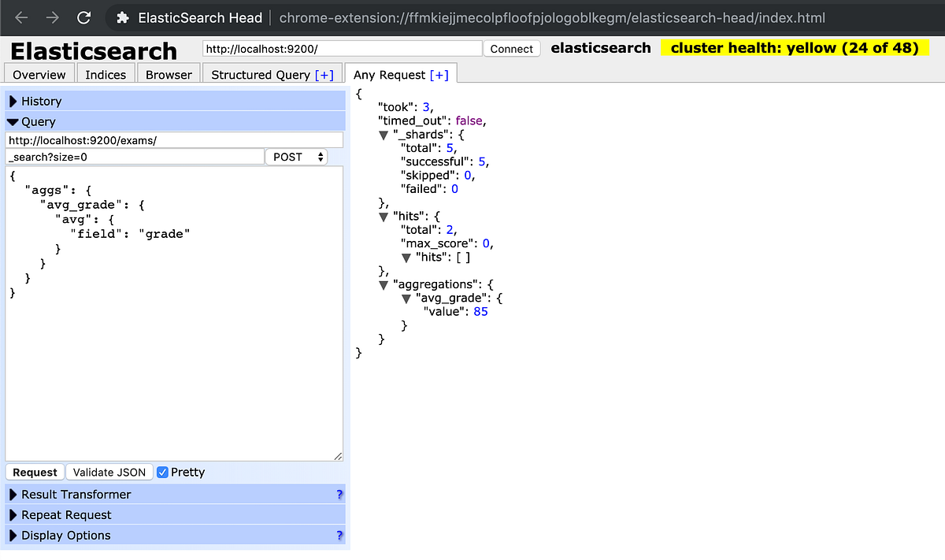Click the extension icon beside the address bar
The image size is (945, 560).
[122, 17]
